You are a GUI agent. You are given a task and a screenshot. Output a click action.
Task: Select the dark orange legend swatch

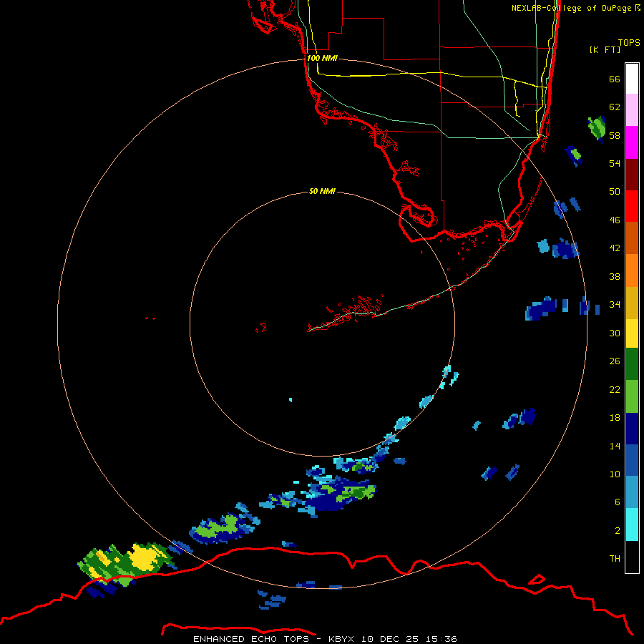pos(632,238)
